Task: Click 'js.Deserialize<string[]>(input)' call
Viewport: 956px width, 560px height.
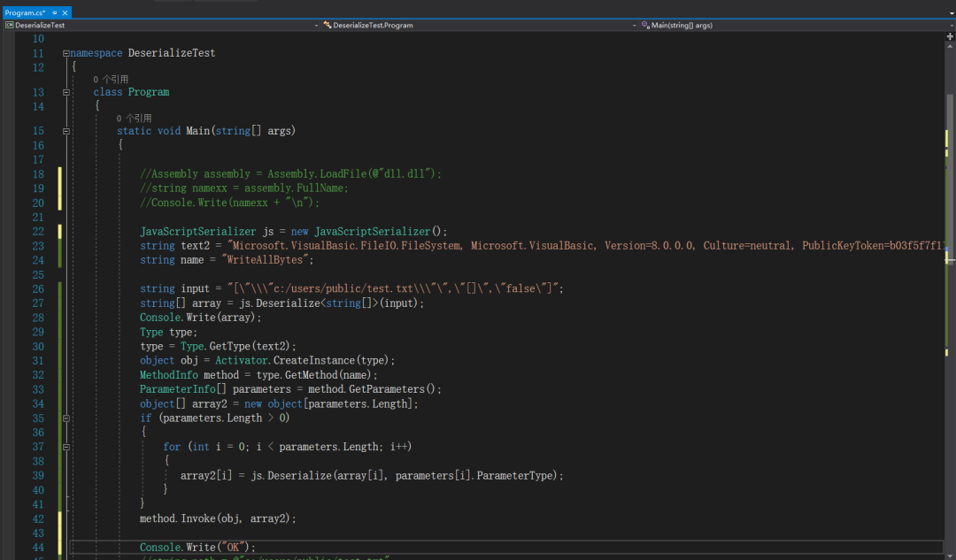Action: (328, 303)
